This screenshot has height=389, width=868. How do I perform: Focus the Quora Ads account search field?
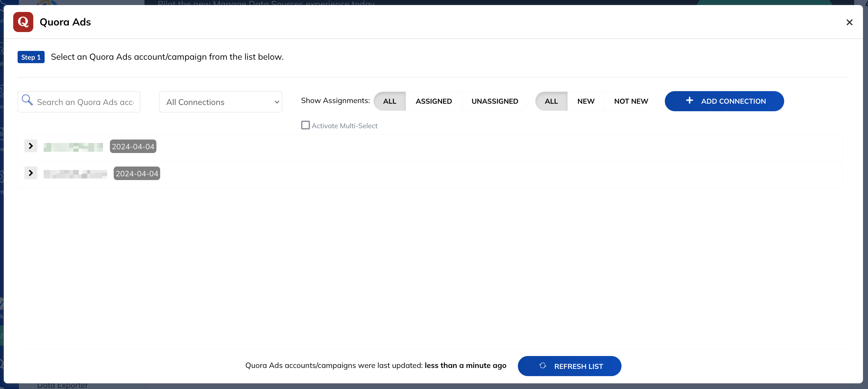(x=79, y=102)
